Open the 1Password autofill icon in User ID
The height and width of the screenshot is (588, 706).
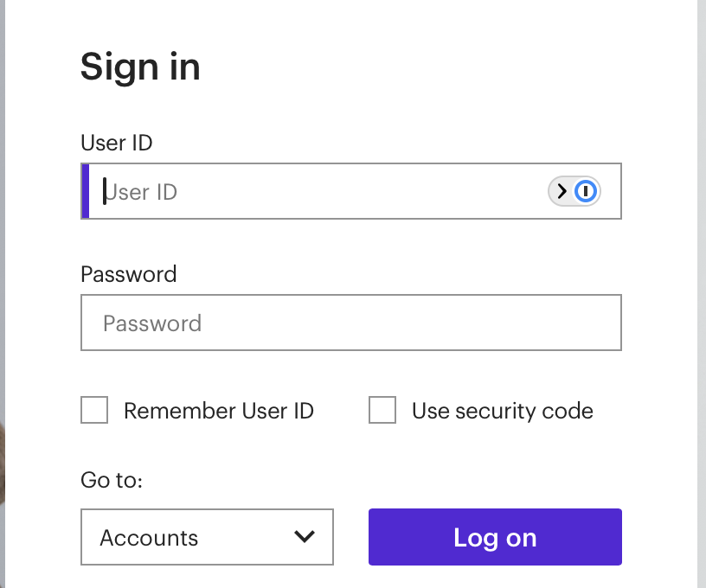[586, 191]
